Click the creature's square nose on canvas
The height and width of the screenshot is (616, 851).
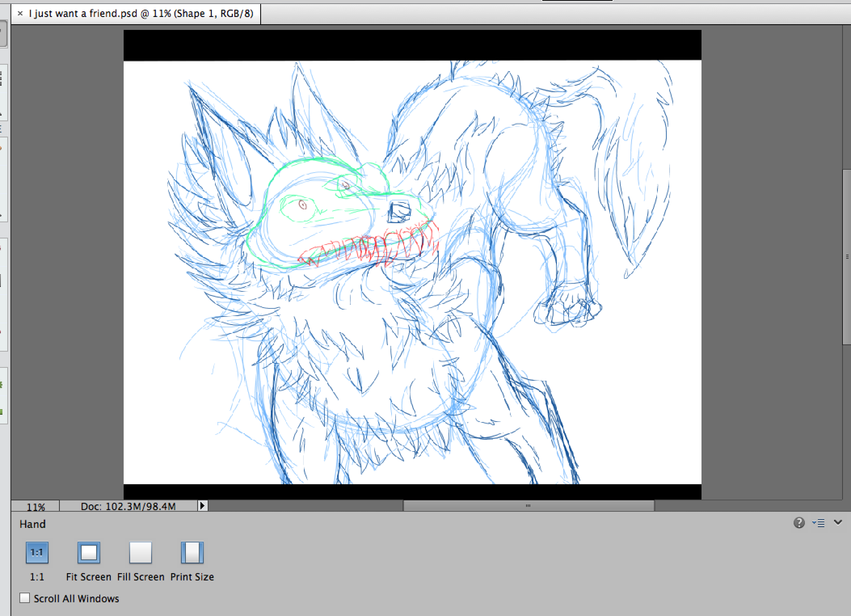(x=399, y=212)
